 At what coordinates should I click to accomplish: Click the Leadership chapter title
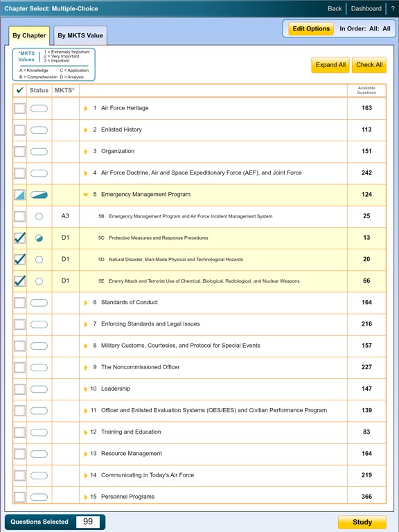[x=116, y=389]
